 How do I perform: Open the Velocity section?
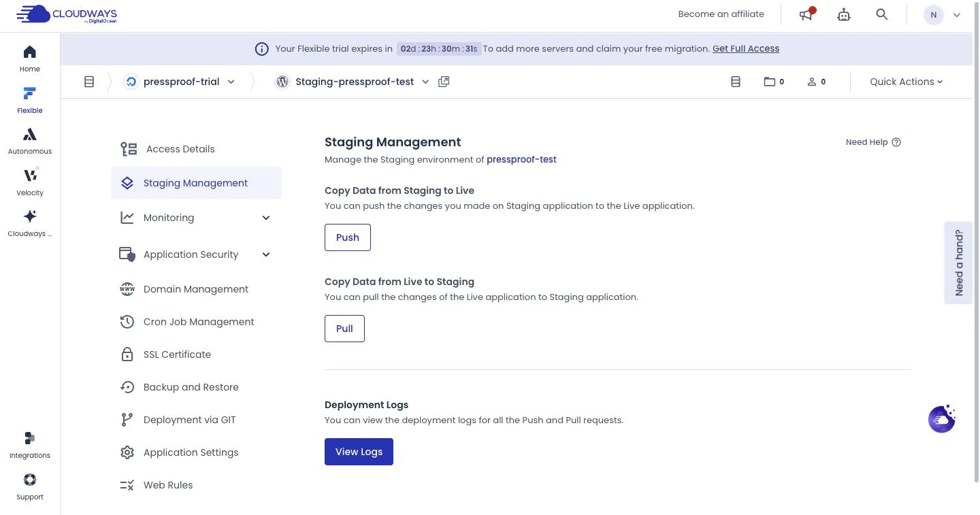pyautogui.click(x=30, y=182)
